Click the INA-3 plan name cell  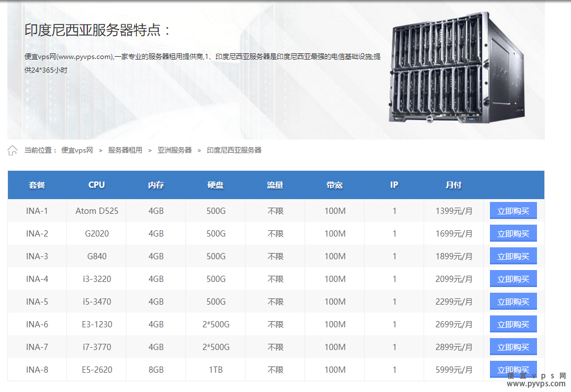point(37,256)
